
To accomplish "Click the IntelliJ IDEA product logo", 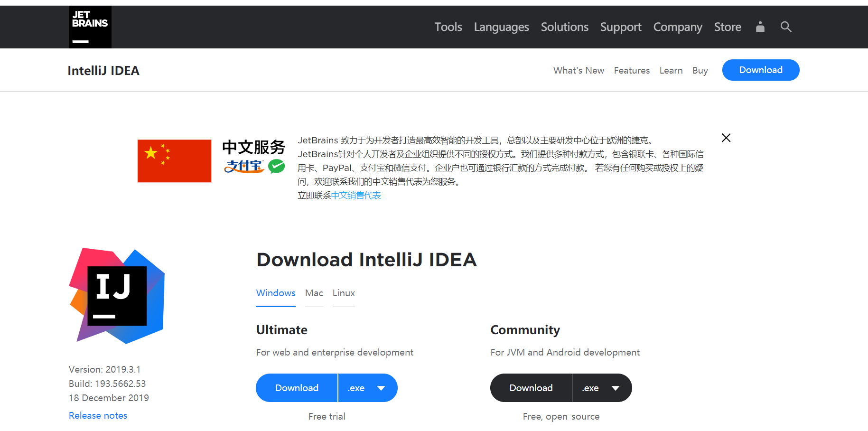I will 117,295.
